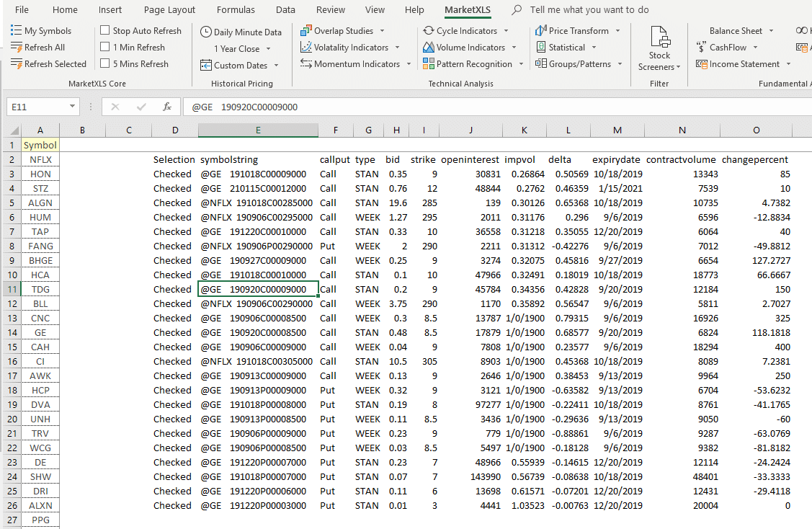
Task: Click the Pattern Recognition button label
Action: 474,63
